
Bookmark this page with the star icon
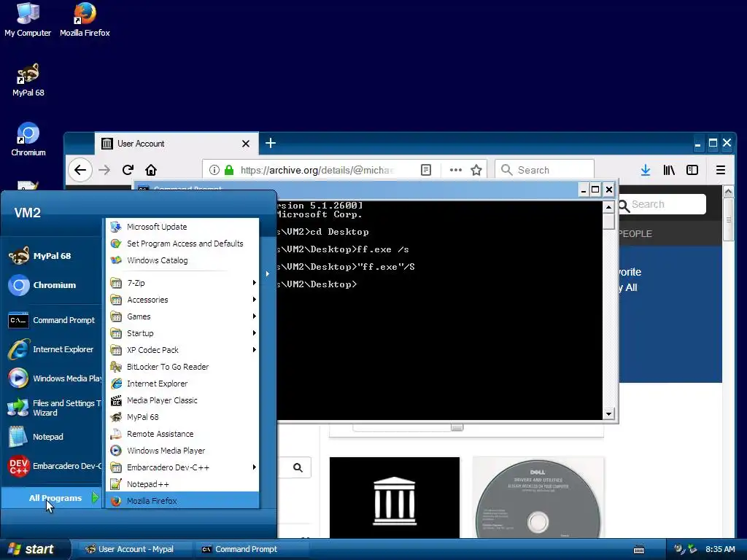476,170
